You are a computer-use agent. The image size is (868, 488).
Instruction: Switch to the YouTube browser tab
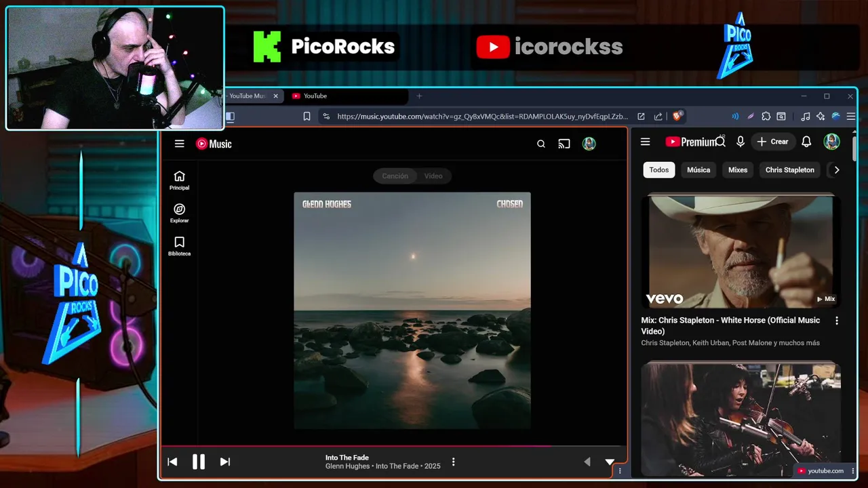(346, 96)
